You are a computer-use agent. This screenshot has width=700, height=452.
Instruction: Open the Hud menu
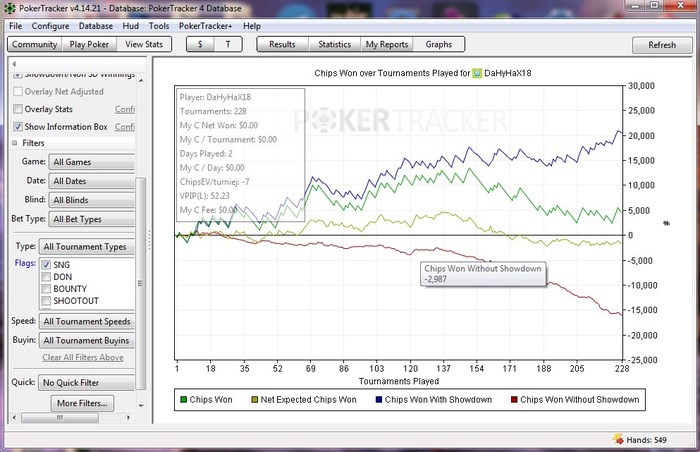(x=131, y=26)
